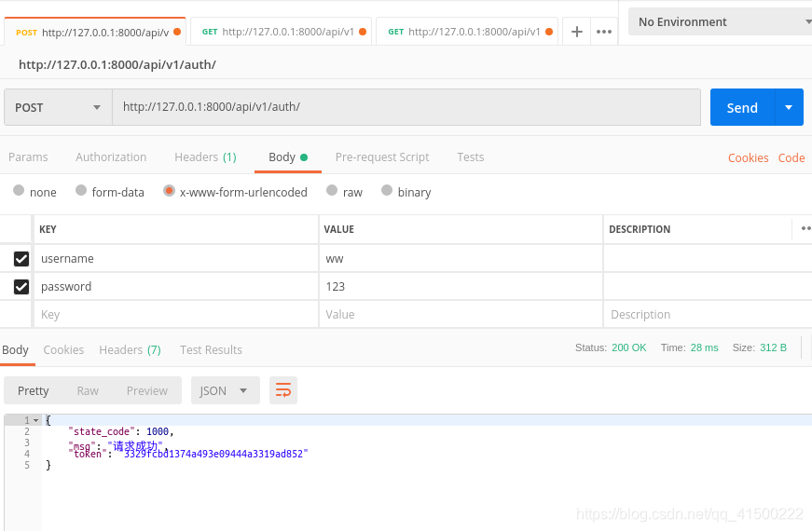
Task: Click the KEY column header
Action: [x=48, y=229]
